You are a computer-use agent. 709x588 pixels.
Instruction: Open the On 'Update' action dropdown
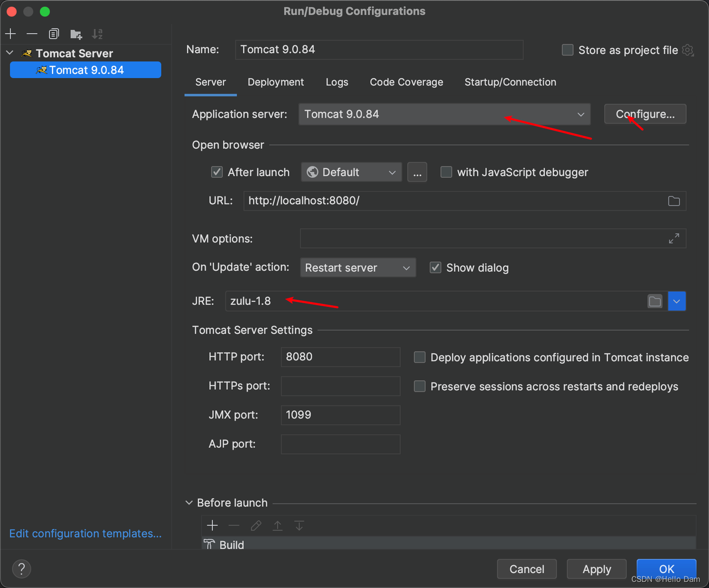358,267
